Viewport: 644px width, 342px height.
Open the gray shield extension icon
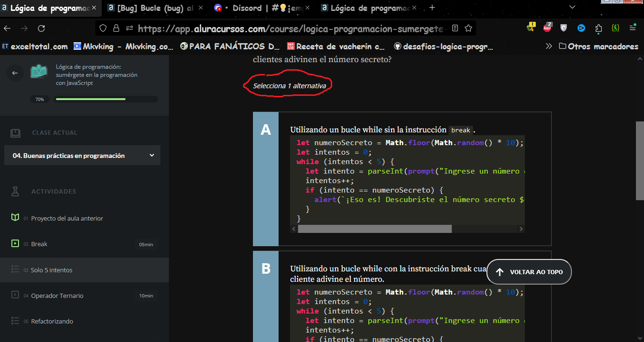pyautogui.click(x=563, y=28)
